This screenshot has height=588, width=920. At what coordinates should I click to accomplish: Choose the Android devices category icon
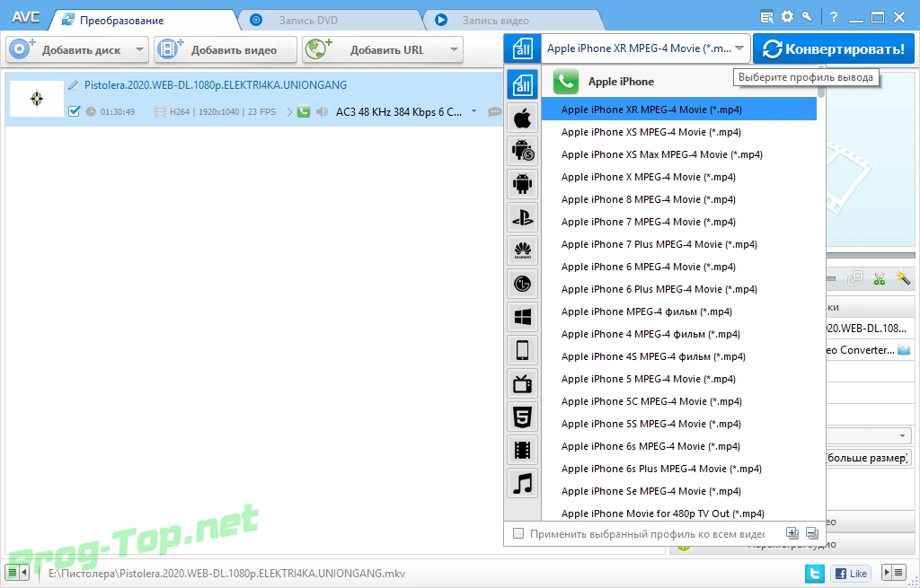click(522, 183)
